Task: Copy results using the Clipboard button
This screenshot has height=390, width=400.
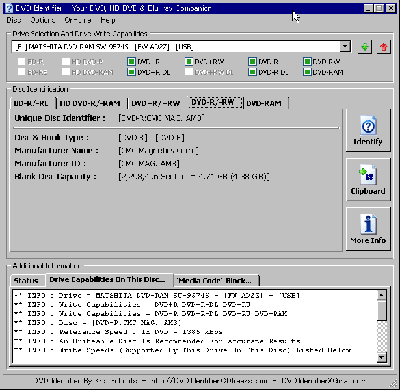Action: (x=368, y=180)
